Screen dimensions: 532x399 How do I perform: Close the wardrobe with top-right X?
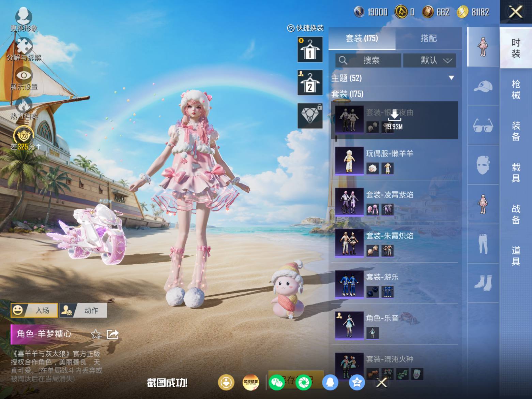[516, 12]
